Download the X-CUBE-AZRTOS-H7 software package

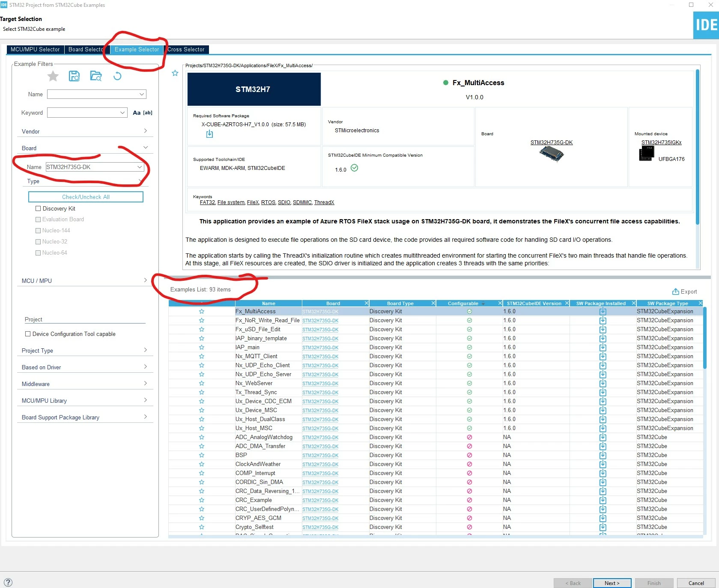click(x=209, y=134)
